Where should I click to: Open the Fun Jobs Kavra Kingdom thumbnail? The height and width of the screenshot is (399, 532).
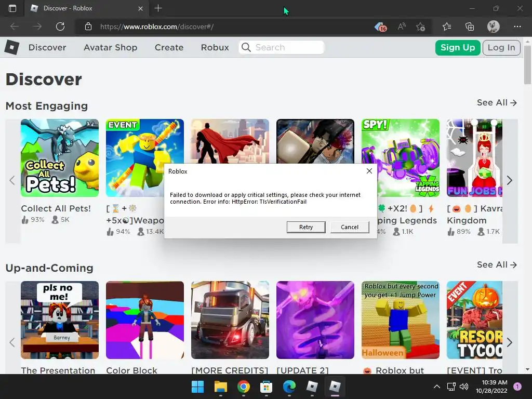[474, 158]
